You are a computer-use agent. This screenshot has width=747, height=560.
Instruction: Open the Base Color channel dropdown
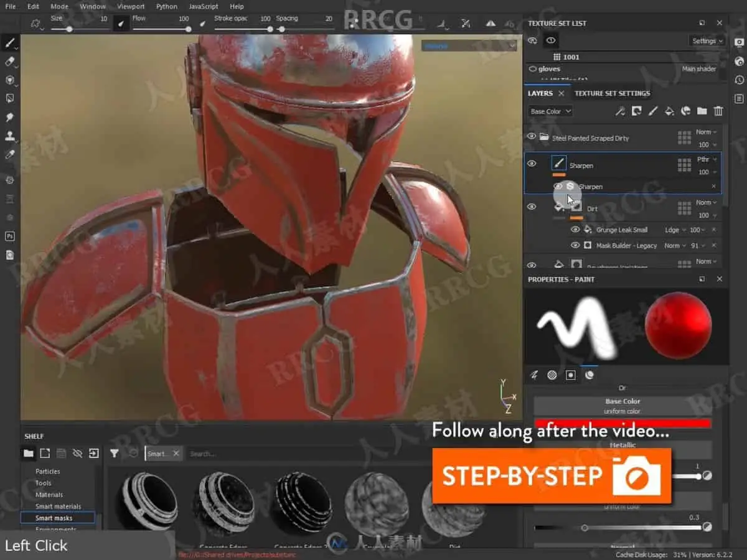pos(550,111)
